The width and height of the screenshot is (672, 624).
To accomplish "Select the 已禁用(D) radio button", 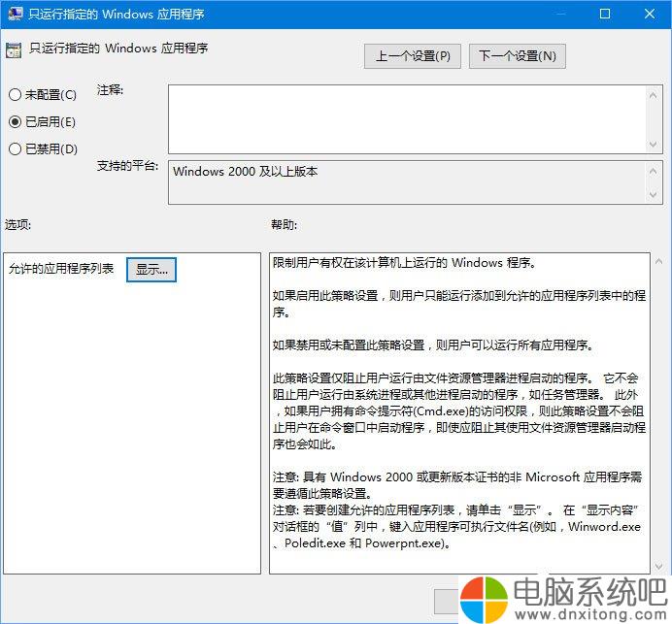I will click(15, 149).
